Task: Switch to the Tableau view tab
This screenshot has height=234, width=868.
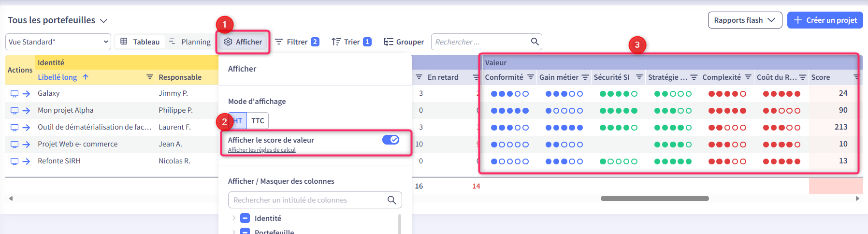Action: pos(140,42)
